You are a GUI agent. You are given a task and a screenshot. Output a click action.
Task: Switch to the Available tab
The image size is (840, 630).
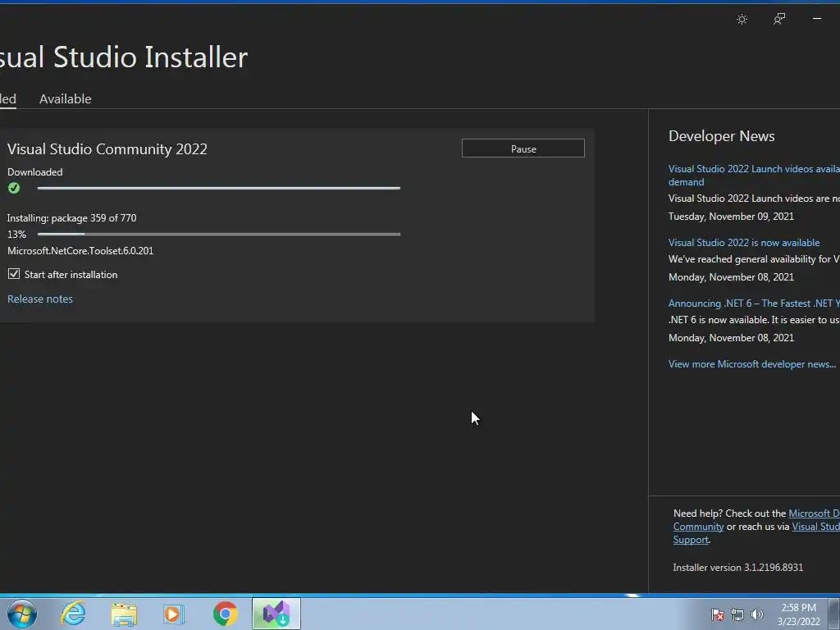click(66, 98)
